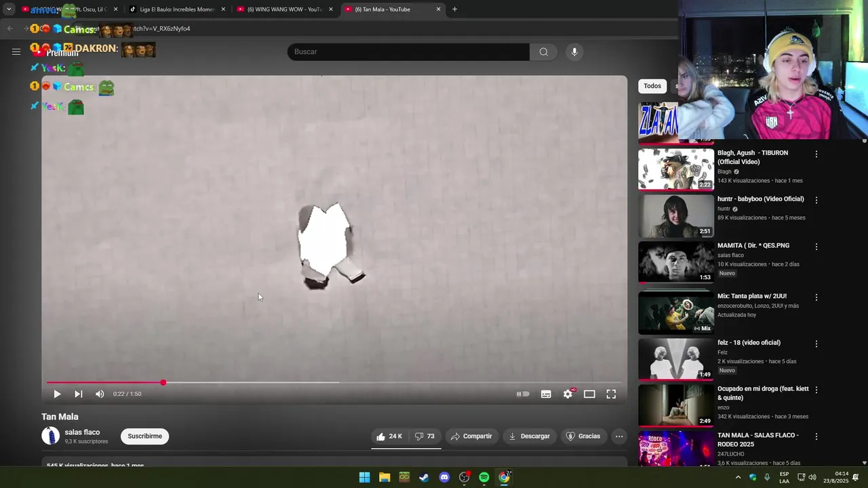Screen dimensions: 868x488
Task: Toggle the autoplay switch in player
Action: 523,394
